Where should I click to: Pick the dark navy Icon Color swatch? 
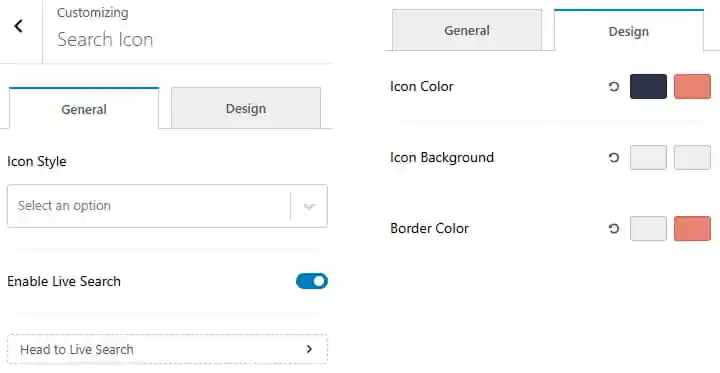pos(648,86)
